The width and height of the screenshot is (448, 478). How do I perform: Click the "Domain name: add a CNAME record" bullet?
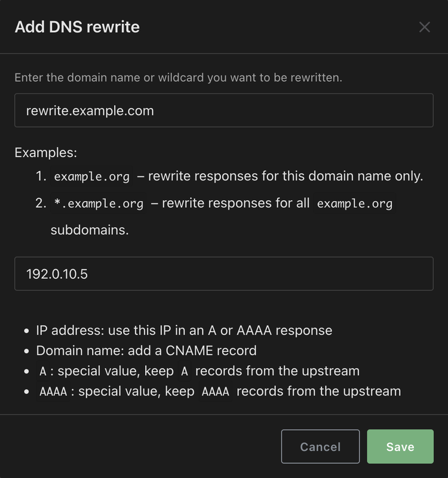pyautogui.click(x=146, y=351)
